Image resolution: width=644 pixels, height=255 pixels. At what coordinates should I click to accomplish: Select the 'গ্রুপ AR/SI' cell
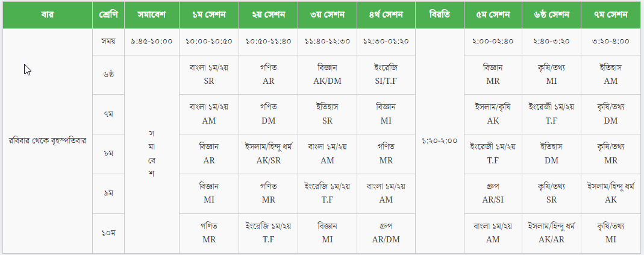[x=493, y=193]
